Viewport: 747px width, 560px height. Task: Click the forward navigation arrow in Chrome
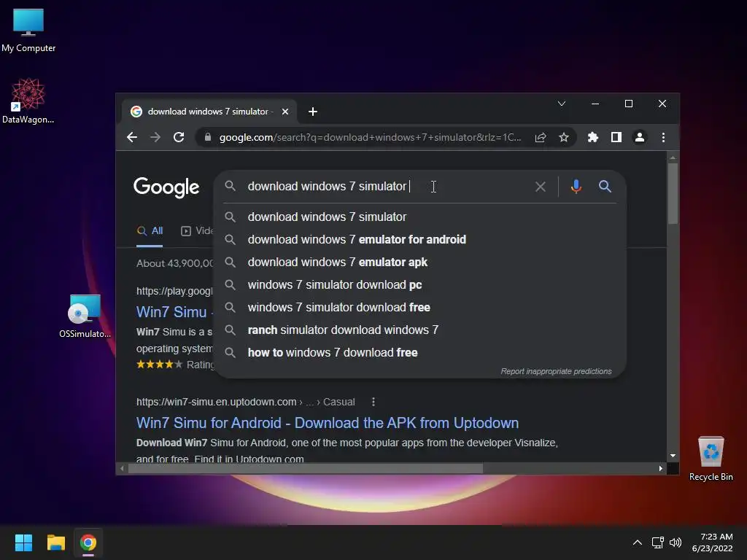(155, 138)
